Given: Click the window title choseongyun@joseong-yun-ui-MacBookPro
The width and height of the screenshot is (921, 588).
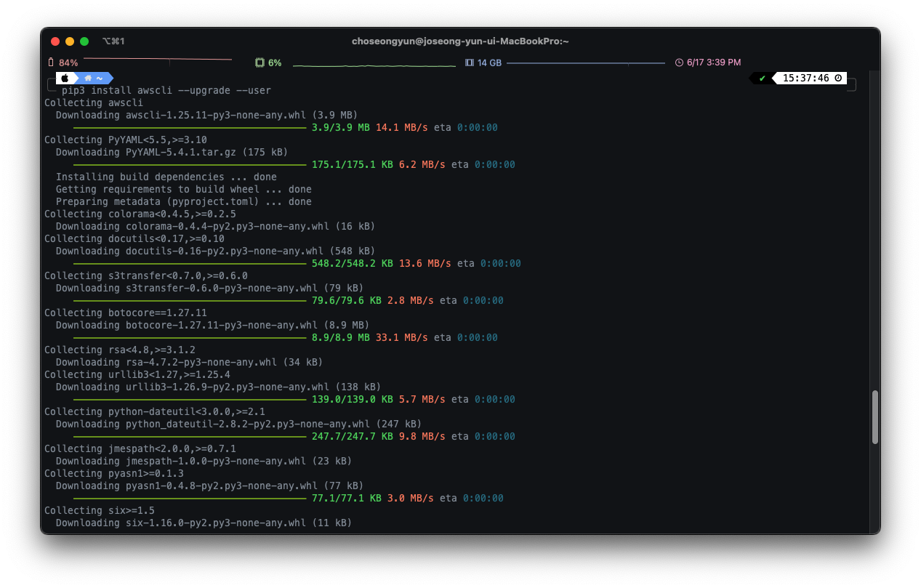Looking at the screenshot, I should click(x=460, y=41).
